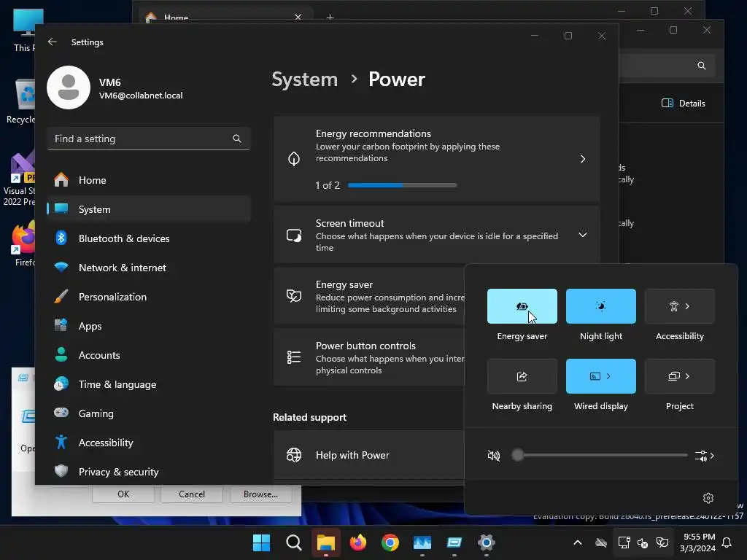Click the Settings window title text
This screenshot has height=560, width=747.
88,42
